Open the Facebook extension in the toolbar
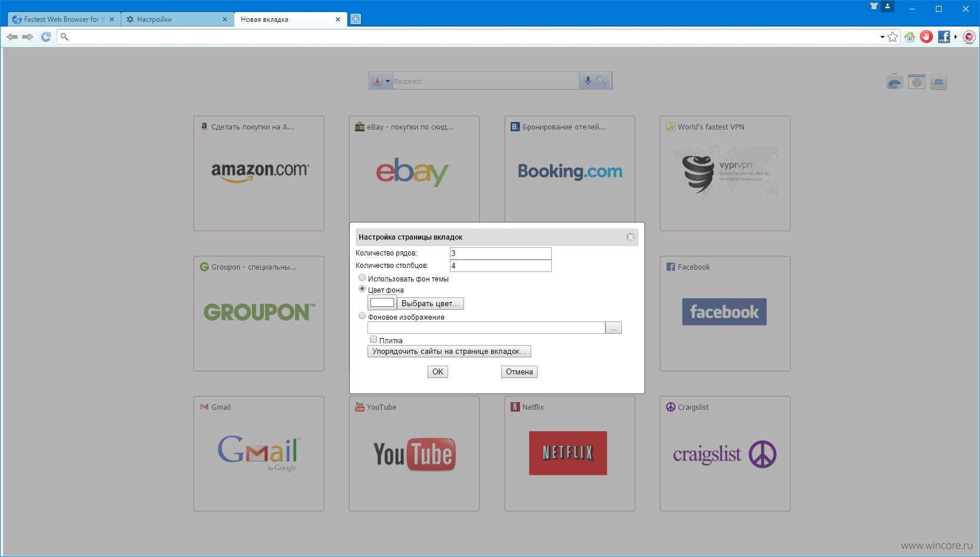This screenshot has width=980, height=557. tap(943, 37)
